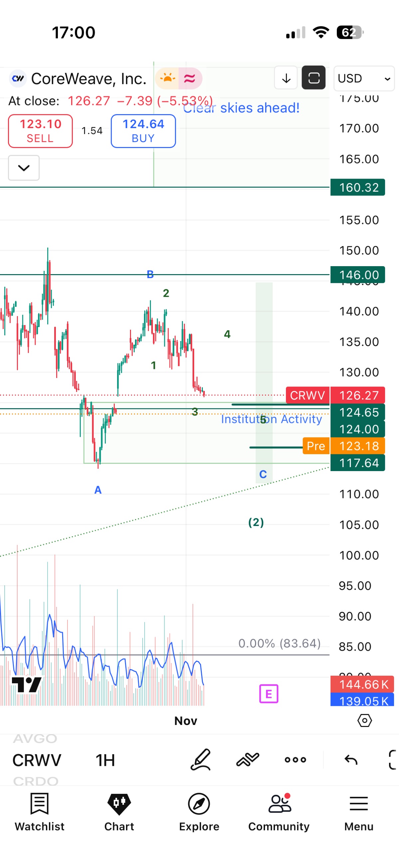Image resolution: width=399 pixels, height=868 pixels.
Task: Tap the Wi-Fi status icon
Action: 321,32
